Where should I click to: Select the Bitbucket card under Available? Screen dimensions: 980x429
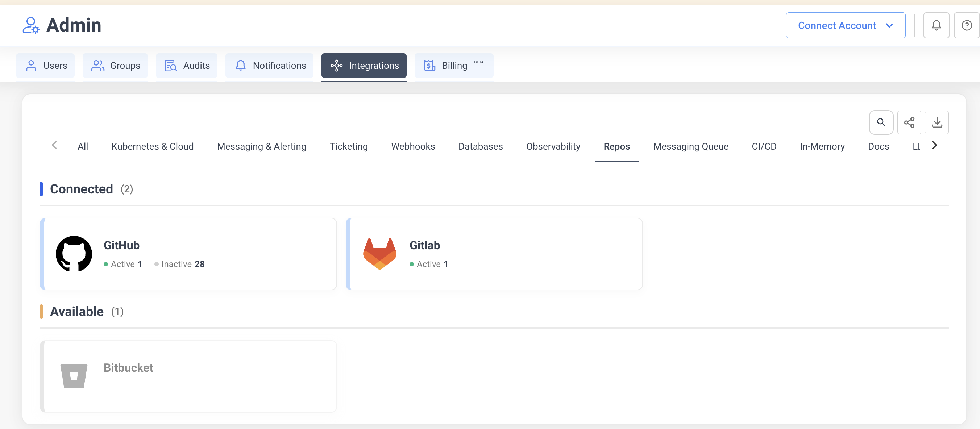tap(189, 376)
